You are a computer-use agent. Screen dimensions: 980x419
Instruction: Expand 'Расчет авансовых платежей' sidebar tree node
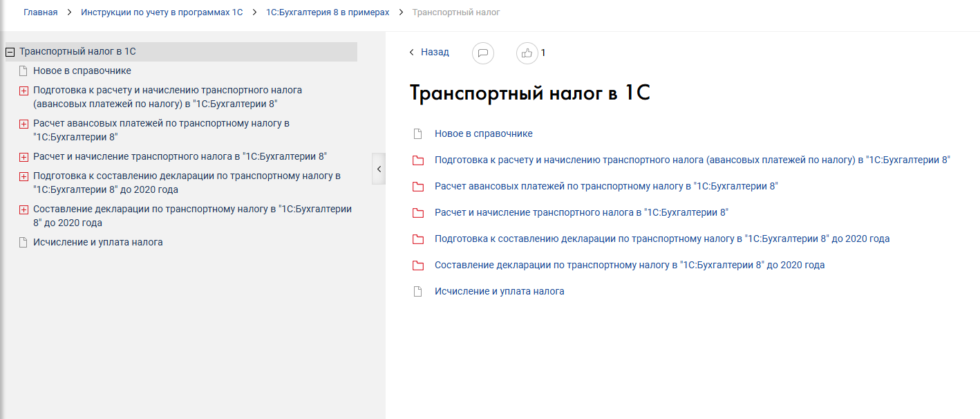23,124
